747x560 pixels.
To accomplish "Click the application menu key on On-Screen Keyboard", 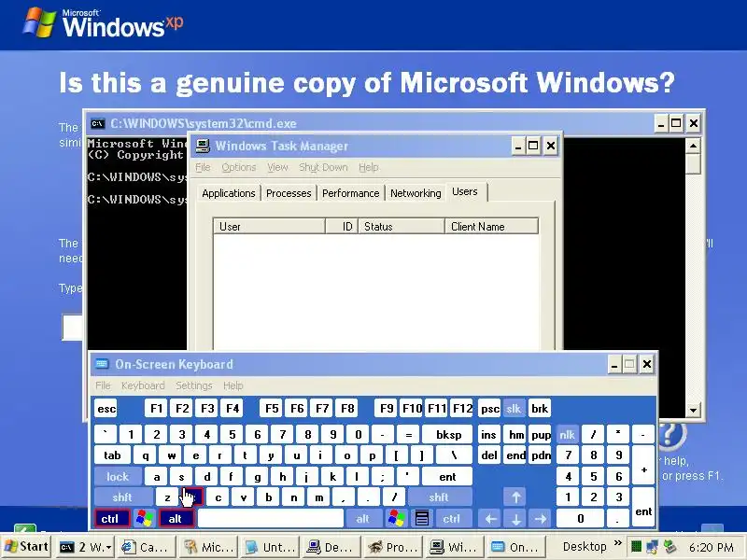I will coord(422,518).
